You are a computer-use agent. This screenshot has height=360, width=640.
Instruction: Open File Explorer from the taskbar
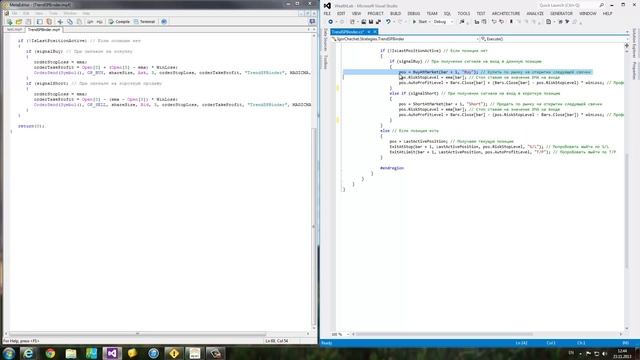71,353
